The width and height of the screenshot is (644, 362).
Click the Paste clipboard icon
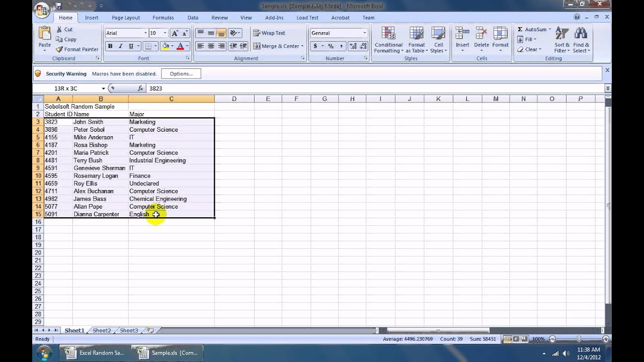coord(45,34)
